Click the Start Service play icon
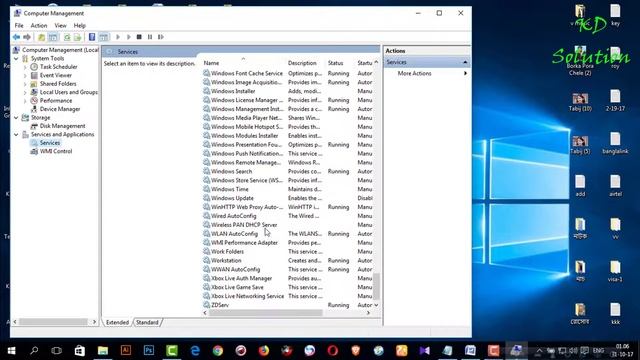Screen dimensions: 640x360 [x=118, y=37]
